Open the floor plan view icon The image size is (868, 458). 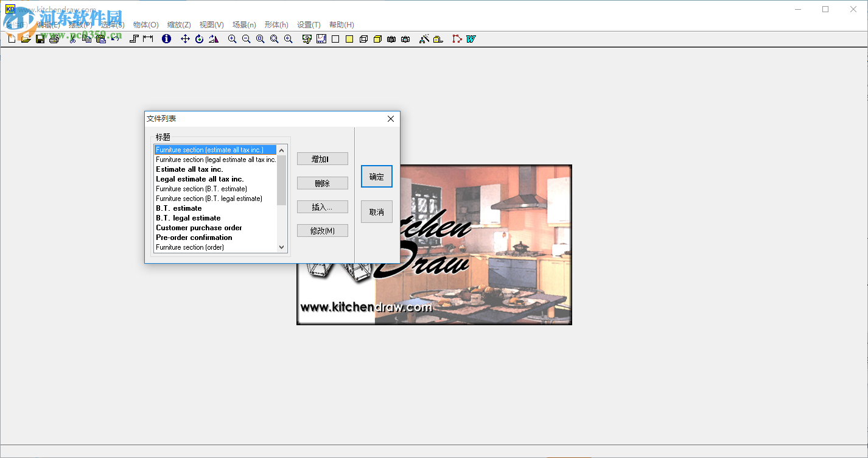point(321,39)
